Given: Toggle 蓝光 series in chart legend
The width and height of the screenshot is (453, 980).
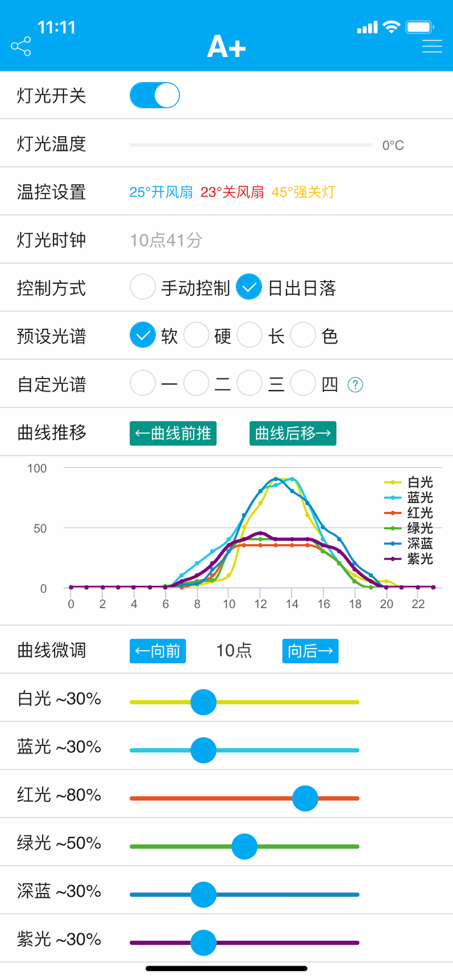Looking at the screenshot, I should pyautogui.click(x=409, y=498).
